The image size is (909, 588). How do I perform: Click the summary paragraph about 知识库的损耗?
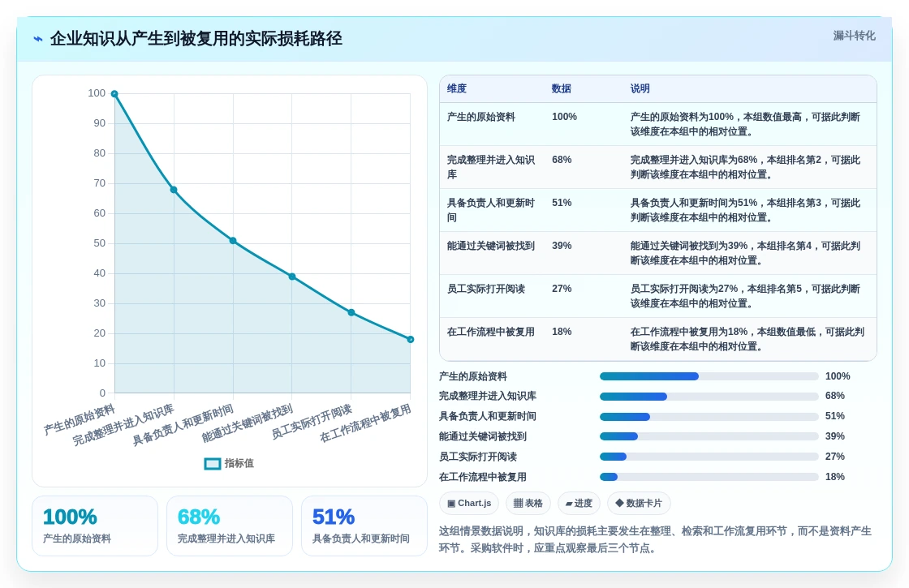click(x=655, y=539)
